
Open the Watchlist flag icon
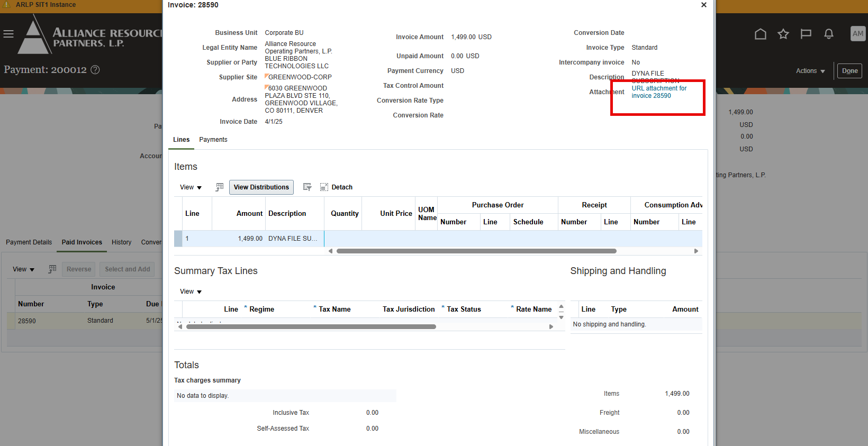point(806,34)
